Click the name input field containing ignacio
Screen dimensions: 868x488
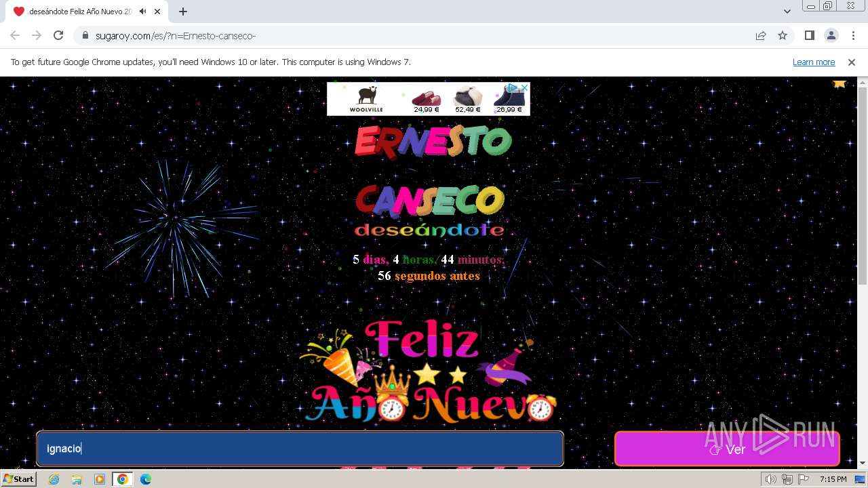tap(300, 449)
